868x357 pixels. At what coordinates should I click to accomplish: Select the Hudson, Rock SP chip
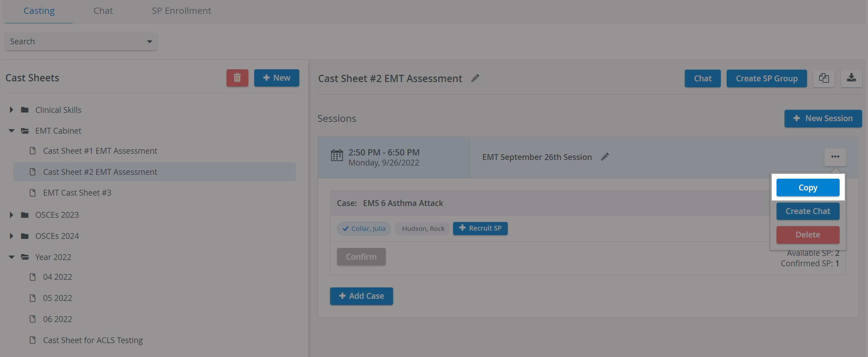pyautogui.click(x=423, y=229)
